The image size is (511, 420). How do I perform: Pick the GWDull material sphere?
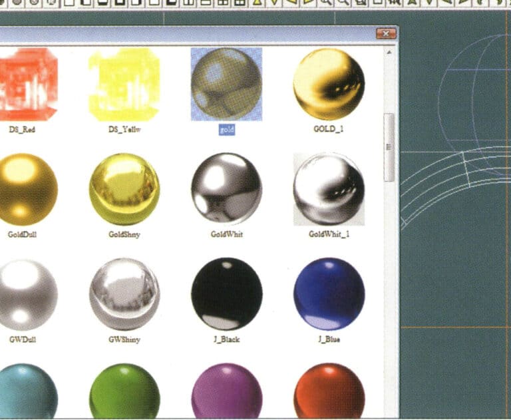point(29,295)
